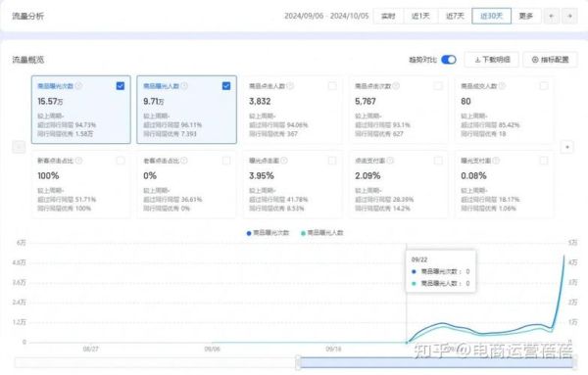Open the 指标配置 button

click(x=550, y=60)
